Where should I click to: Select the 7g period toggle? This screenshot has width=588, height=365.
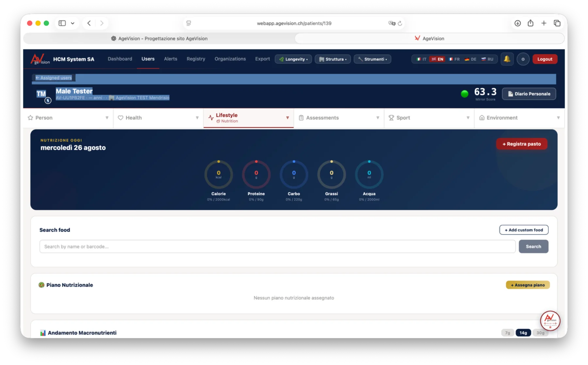tap(507, 333)
